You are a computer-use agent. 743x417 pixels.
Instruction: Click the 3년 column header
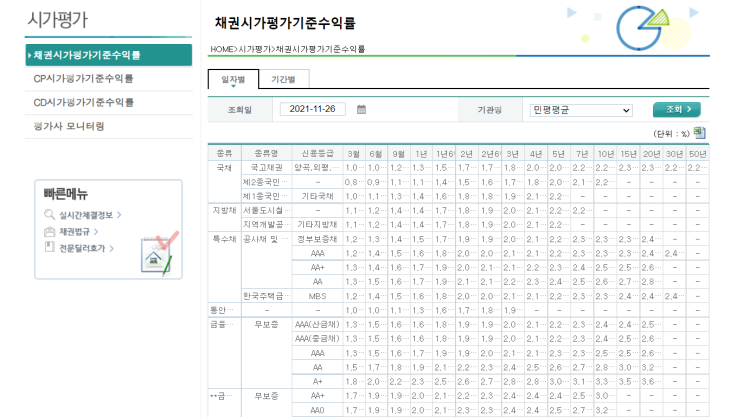[x=513, y=154]
